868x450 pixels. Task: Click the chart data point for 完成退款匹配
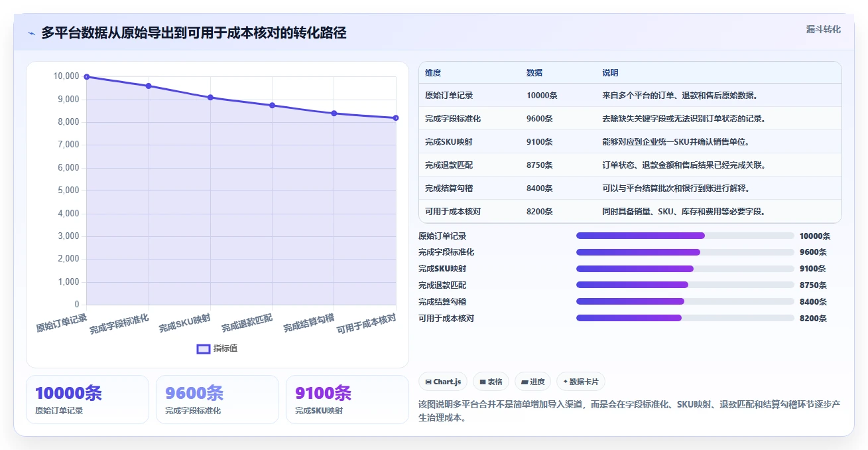pos(273,106)
